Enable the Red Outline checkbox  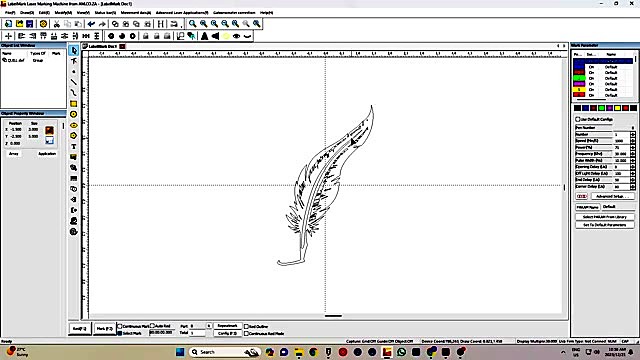[246, 327]
